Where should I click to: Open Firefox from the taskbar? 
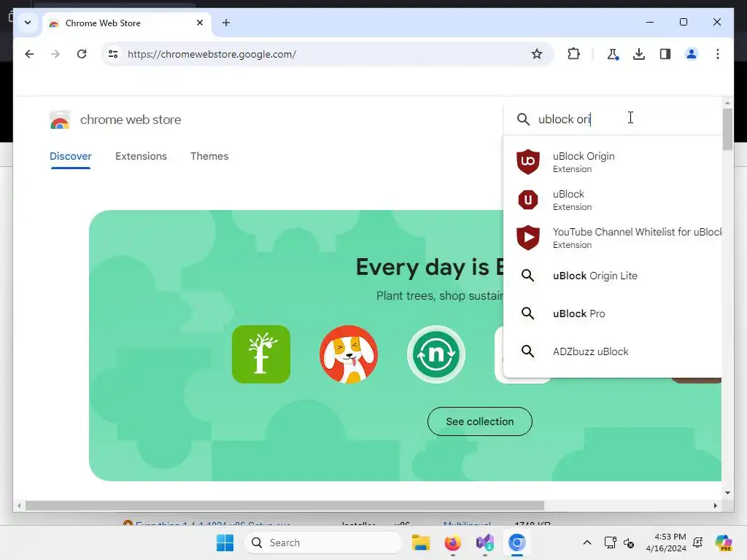pyautogui.click(x=452, y=542)
